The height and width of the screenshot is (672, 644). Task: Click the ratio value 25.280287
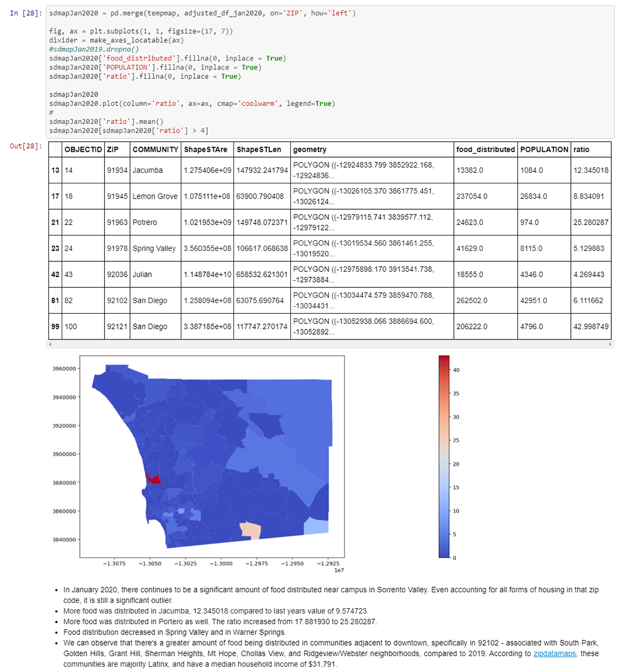[x=591, y=222]
